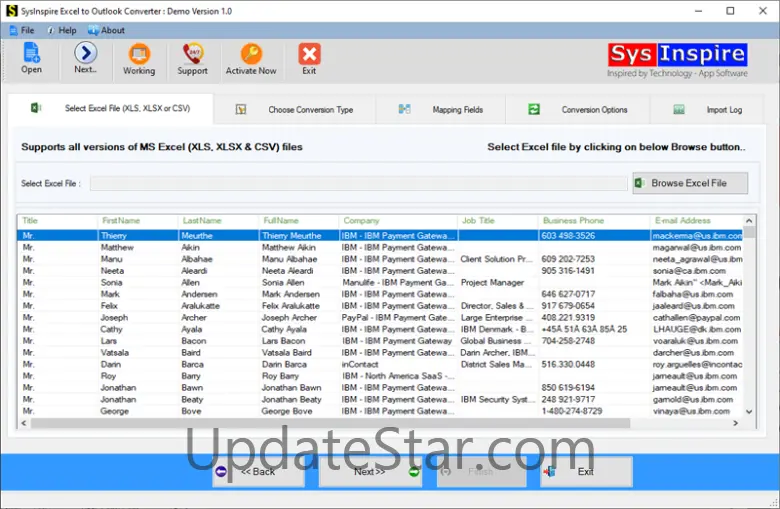Screen dimensions: 780x509
Task: Click the Back button at the bottom
Action: [258, 472]
